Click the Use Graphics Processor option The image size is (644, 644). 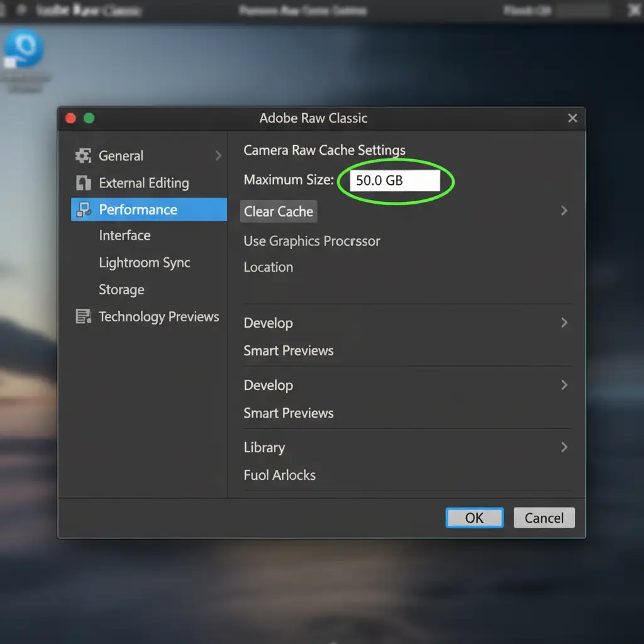point(311,241)
